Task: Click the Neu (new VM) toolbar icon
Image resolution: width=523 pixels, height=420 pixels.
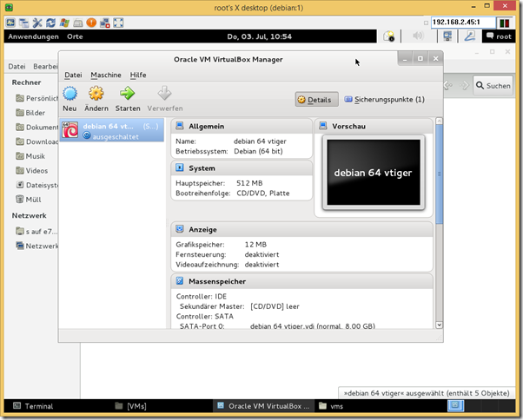Action: coord(70,94)
